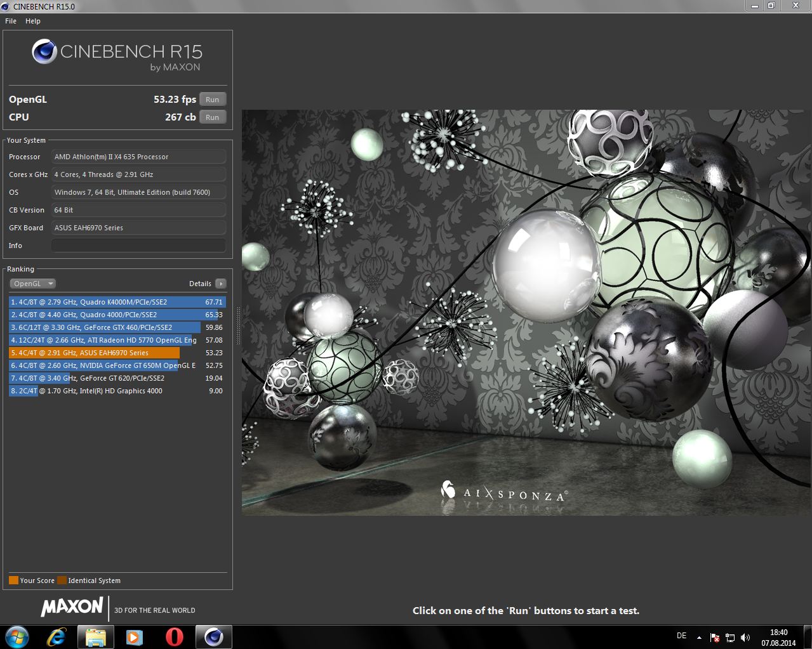This screenshot has height=649, width=812.
Task: Launch Internet Explorer from the taskbar
Action: click(57, 637)
